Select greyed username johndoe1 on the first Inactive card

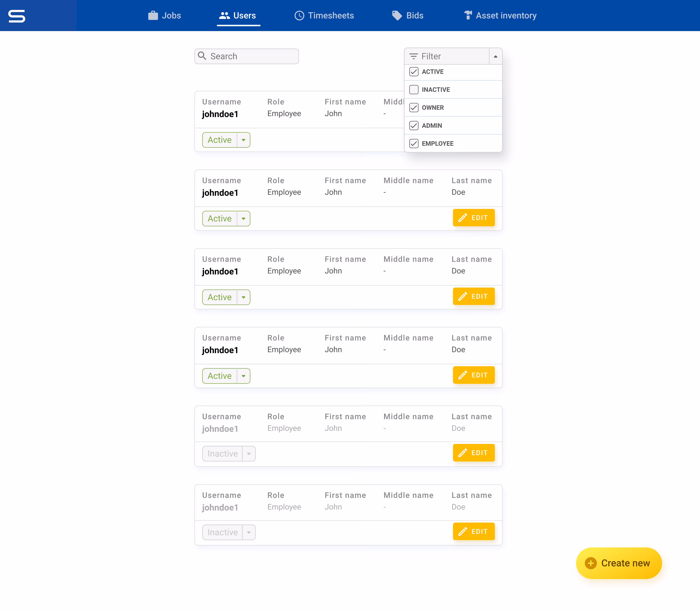tap(220, 429)
